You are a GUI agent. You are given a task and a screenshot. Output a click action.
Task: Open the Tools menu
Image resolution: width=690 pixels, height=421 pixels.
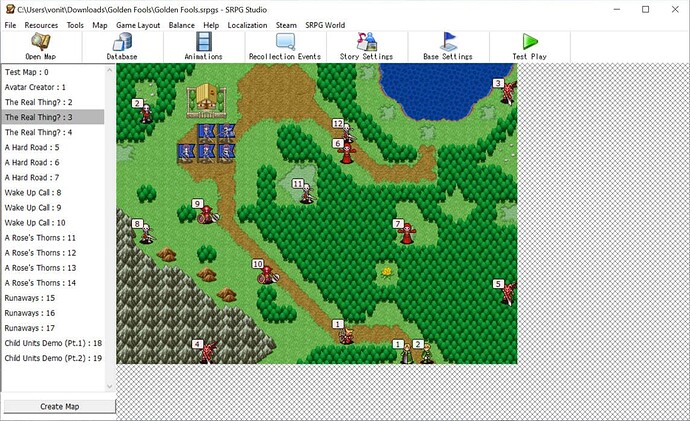click(x=75, y=25)
